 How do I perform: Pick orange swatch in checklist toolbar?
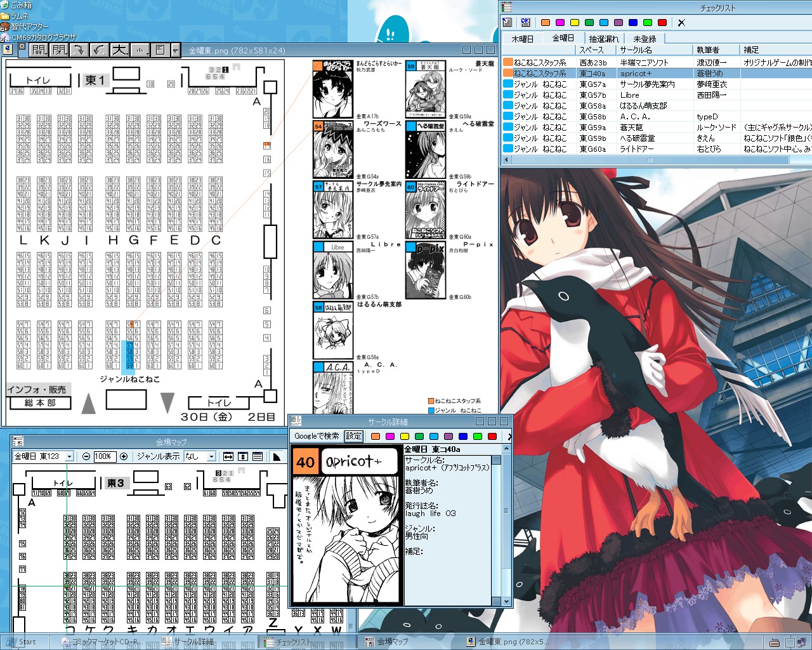pos(546,23)
